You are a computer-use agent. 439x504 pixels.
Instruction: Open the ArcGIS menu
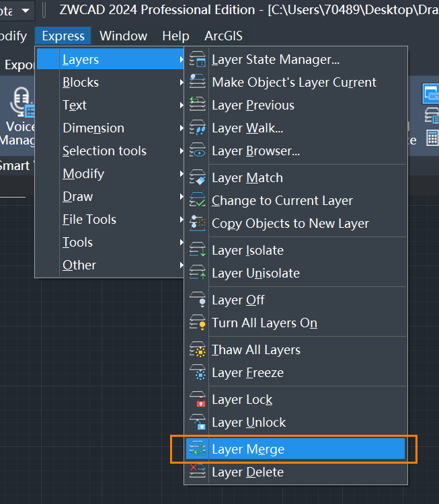click(x=223, y=36)
